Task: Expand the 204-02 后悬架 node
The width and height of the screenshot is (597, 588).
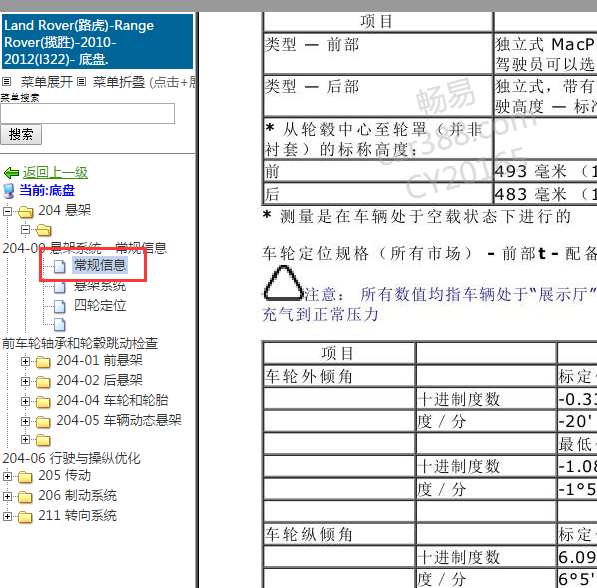Action: [x=26, y=381]
